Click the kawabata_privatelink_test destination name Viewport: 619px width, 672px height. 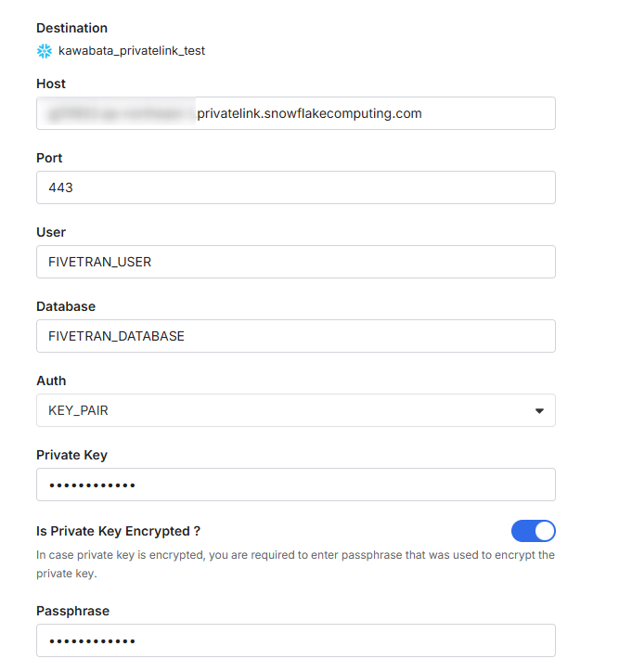pos(132,50)
